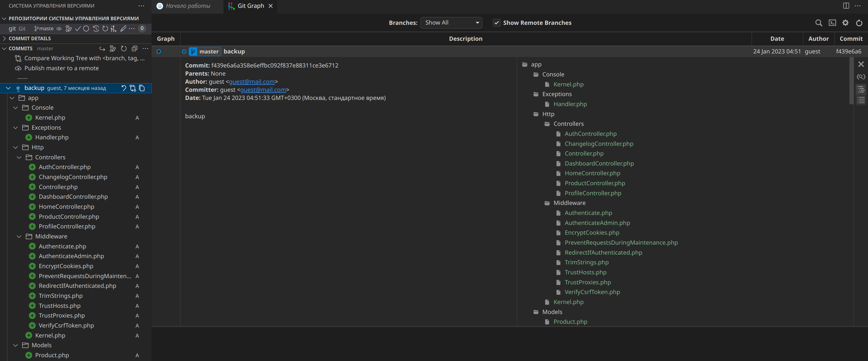This screenshot has height=361, width=868.
Task: Open PreventRequestsDuringMaintenance.php in details tree
Action: pyautogui.click(x=621, y=242)
